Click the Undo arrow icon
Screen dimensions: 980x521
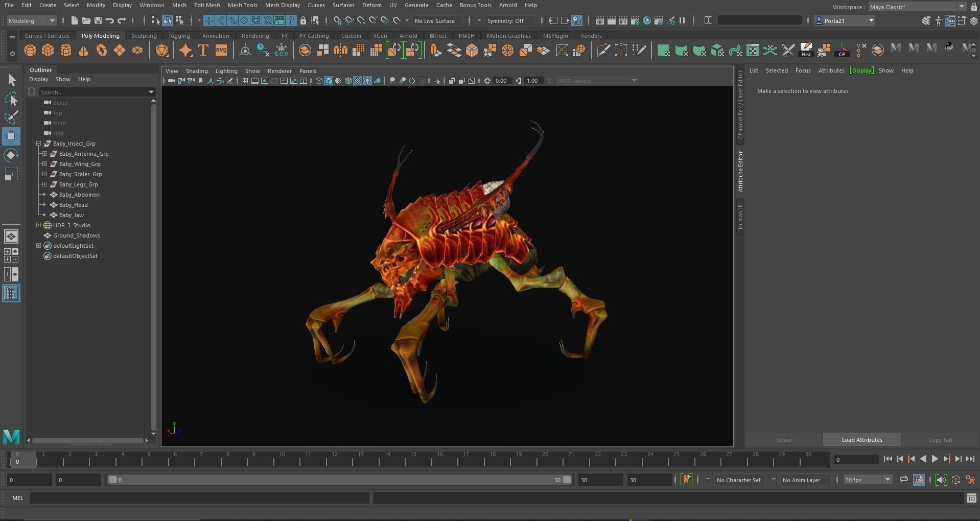click(x=109, y=20)
